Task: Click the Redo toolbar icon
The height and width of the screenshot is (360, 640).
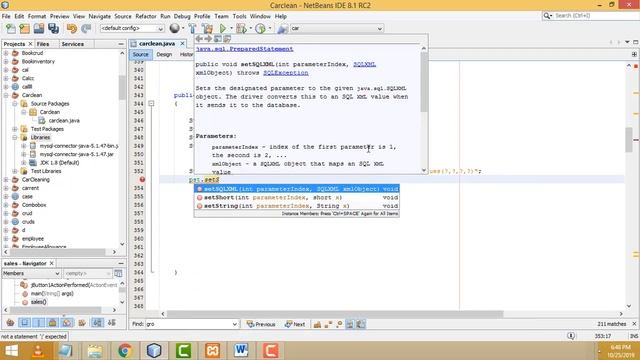Action: tap(86, 28)
